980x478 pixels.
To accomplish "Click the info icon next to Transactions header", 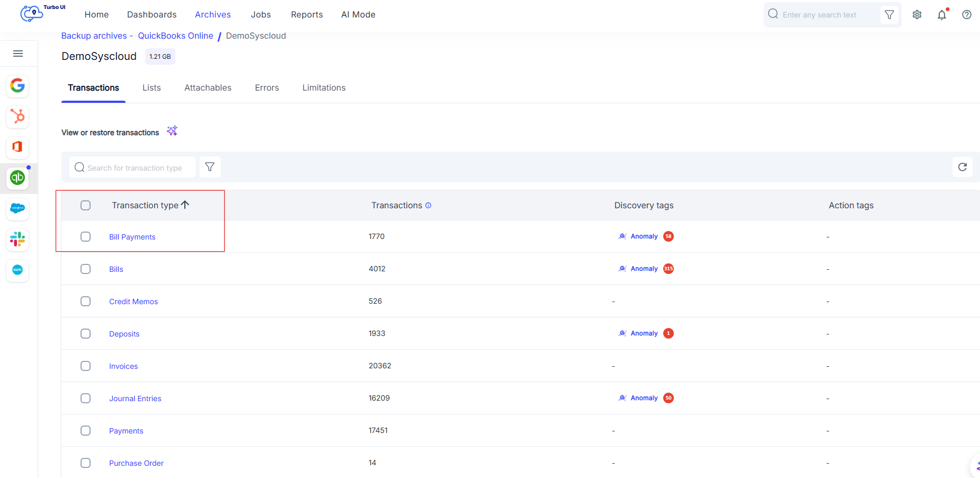I will coord(428,206).
